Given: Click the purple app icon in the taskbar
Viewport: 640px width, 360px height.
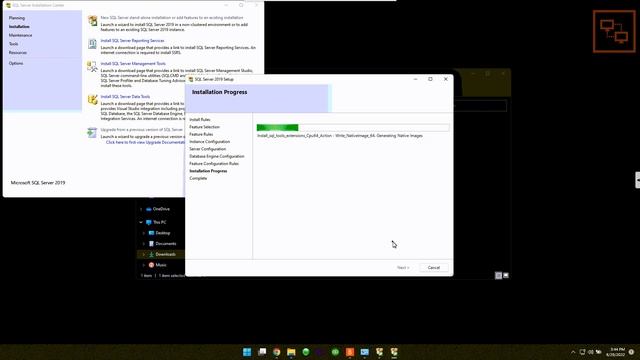Looking at the screenshot, I should (320, 352).
